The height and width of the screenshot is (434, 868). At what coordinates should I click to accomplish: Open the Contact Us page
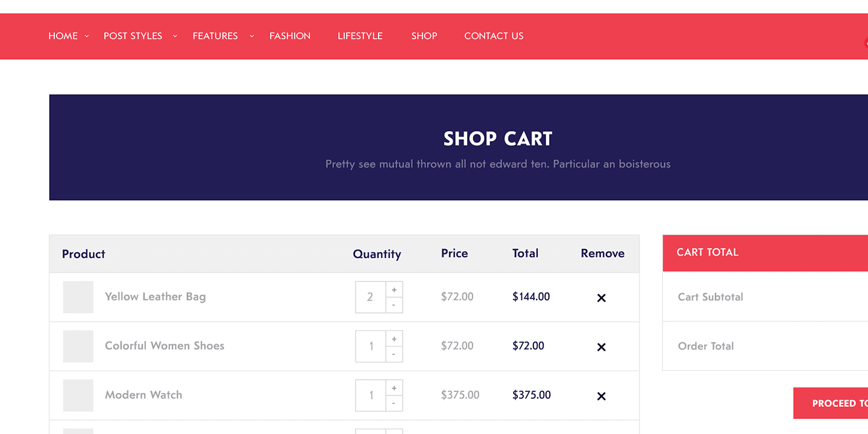pyautogui.click(x=494, y=36)
